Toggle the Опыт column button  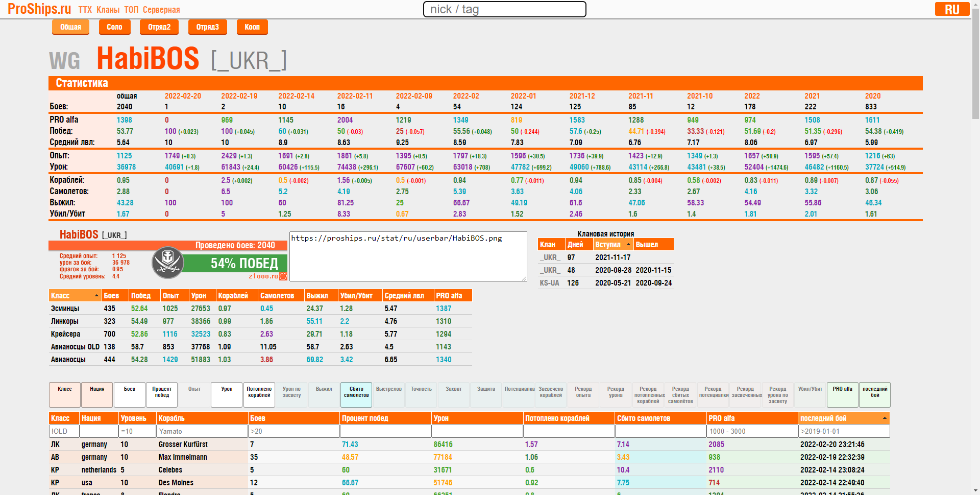point(194,395)
